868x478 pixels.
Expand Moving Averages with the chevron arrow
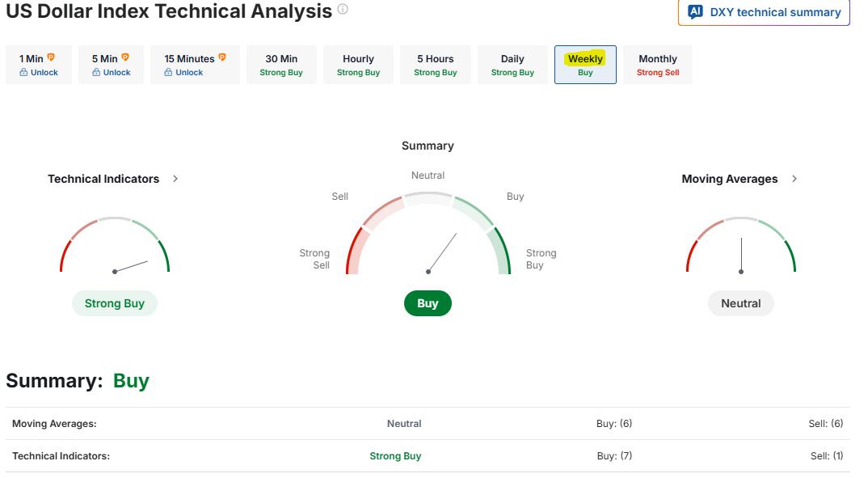pos(794,179)
